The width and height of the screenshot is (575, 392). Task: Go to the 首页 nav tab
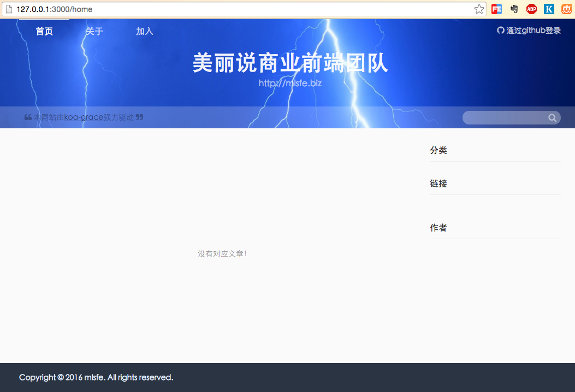tap(44, 32)
